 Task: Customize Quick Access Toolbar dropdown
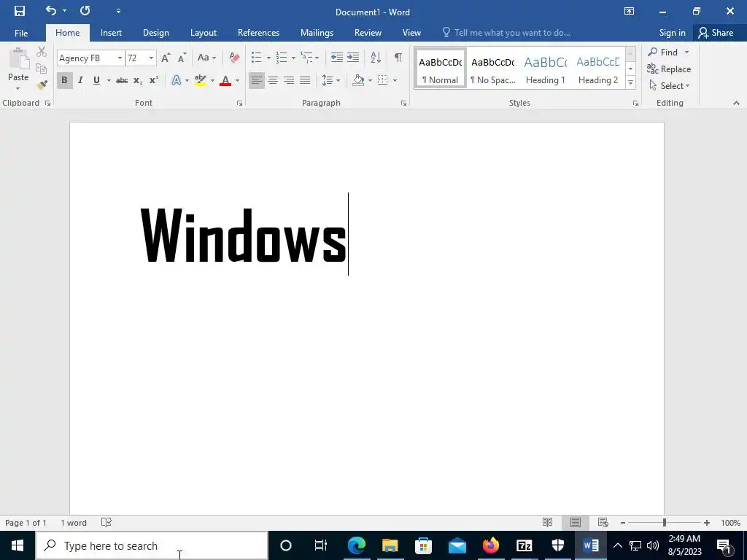click(x=118, y=11)
